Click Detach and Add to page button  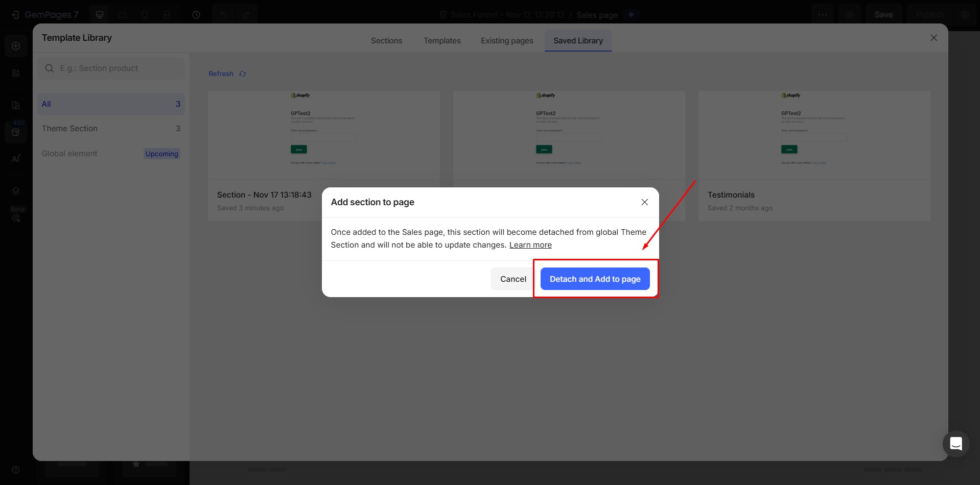595,279
